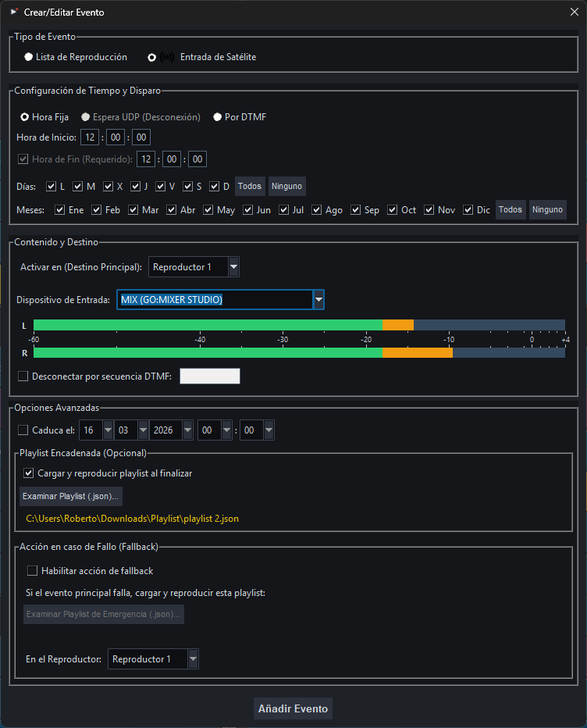587x728 pixels.
Task: Toggle the Sep month checkbox
Action: tap(355, 210)
